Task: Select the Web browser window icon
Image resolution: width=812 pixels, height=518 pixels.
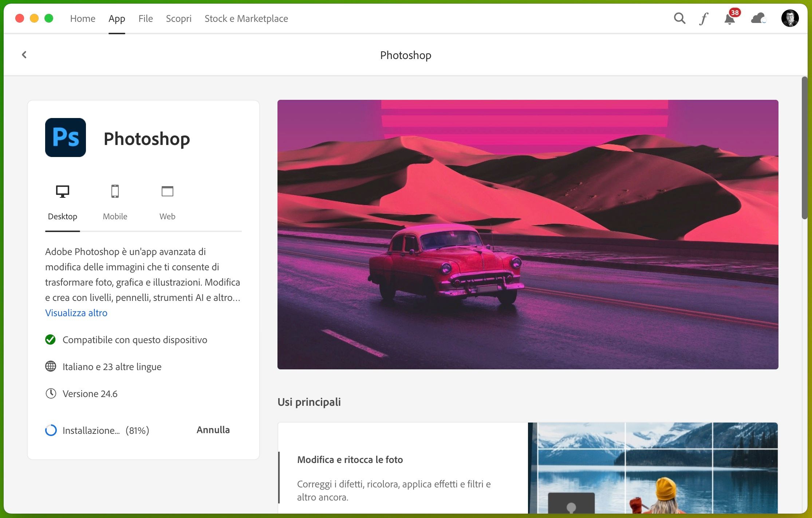Action: coord(167,191)
